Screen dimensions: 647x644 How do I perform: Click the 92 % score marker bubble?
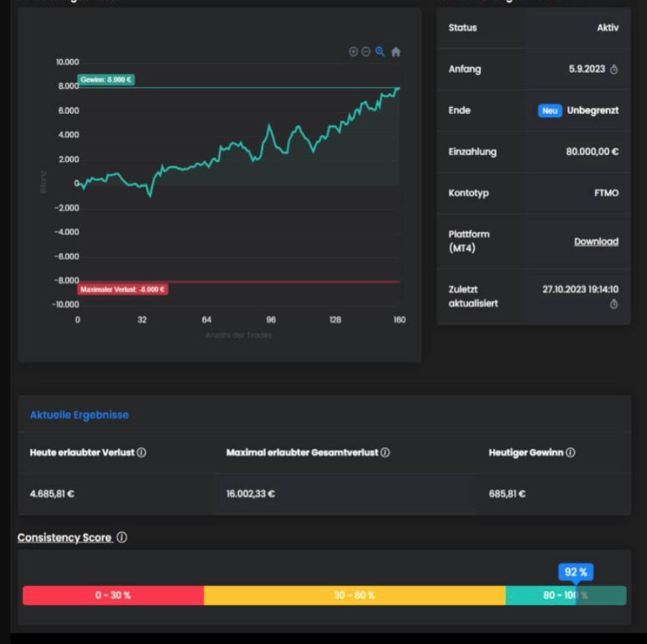(x=575, y=572)
